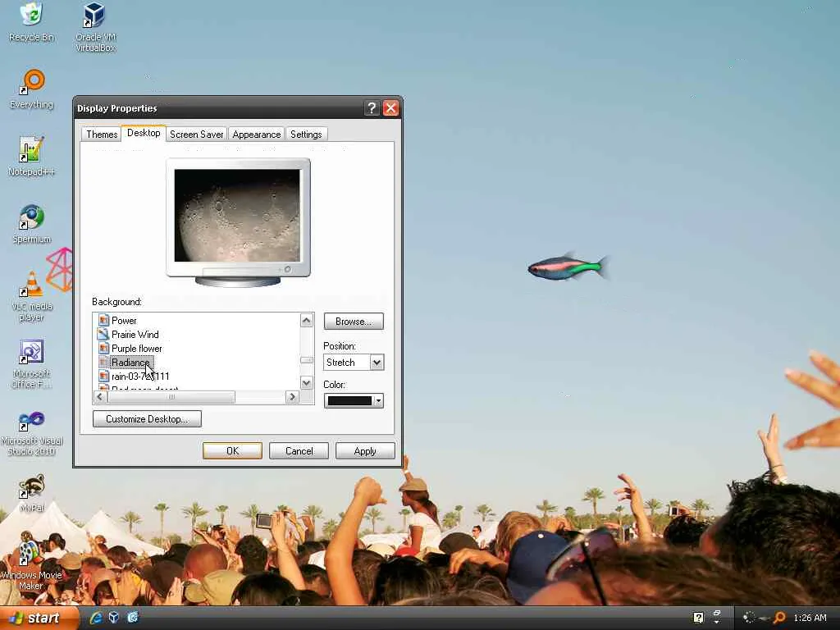Click the background list scroll down arrow
The height and width of the screenshot is (630, 840).
[x=307, y=382]
